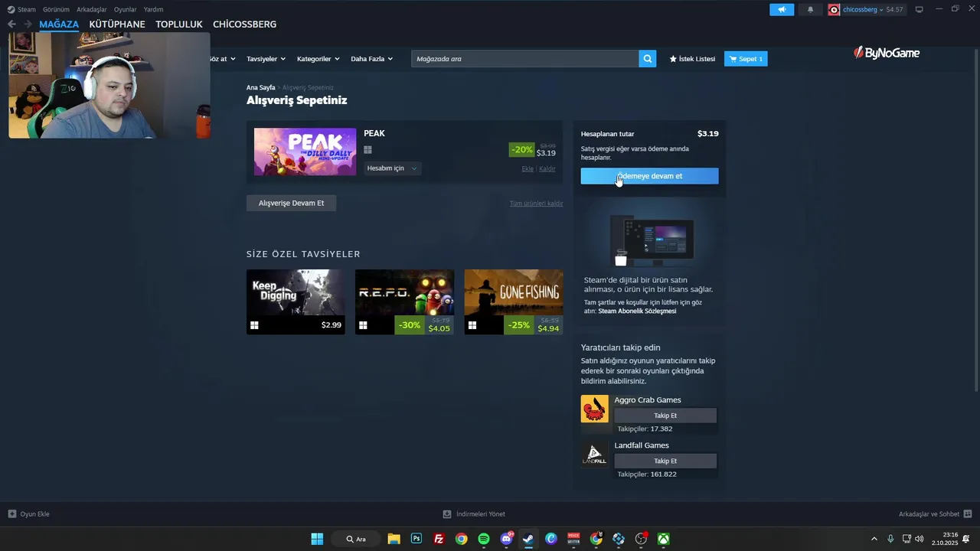Click the Steam taskbar icon
Screen dimensions: 980x551
click(x=528, y=539)
